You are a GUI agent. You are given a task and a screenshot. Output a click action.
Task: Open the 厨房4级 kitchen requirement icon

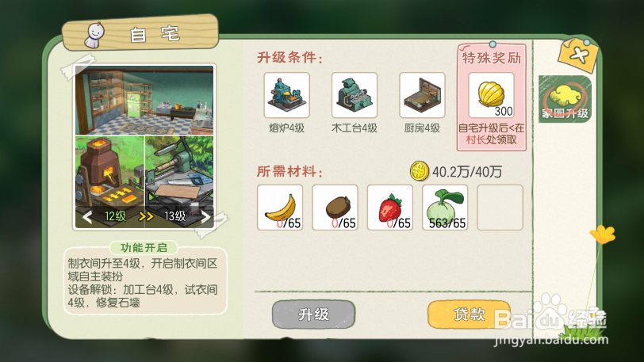(x=422, y=95)
